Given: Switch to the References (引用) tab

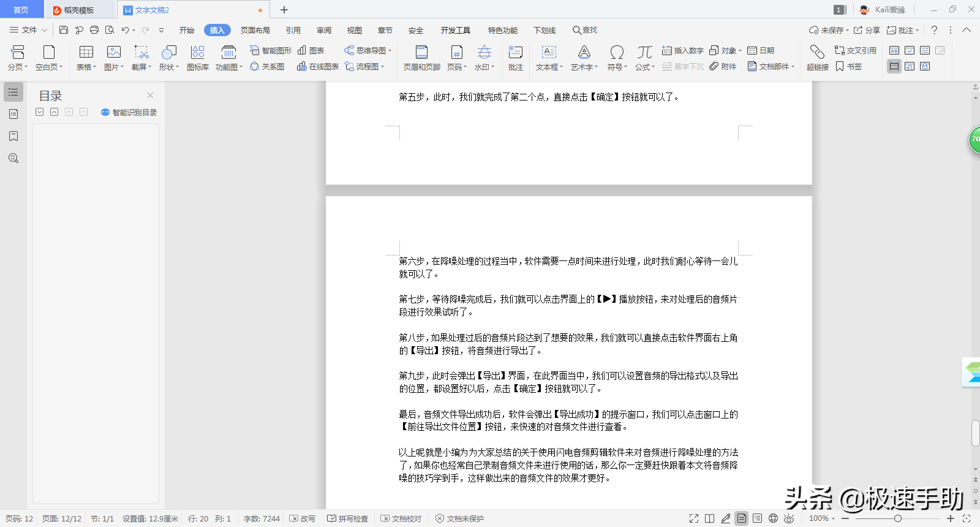Looking at the screenshot, I should click(293, 30).
